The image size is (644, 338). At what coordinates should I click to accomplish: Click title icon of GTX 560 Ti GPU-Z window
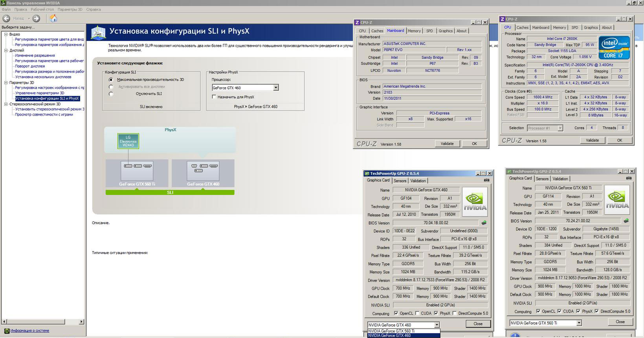point(509,171)
